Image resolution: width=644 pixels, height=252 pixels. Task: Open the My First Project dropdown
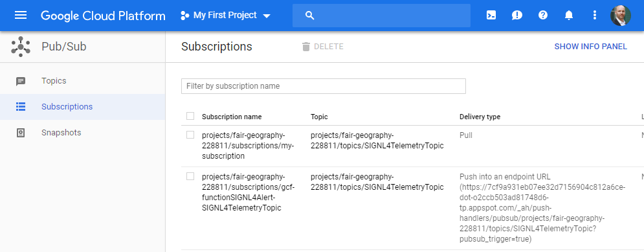[225, 16]
